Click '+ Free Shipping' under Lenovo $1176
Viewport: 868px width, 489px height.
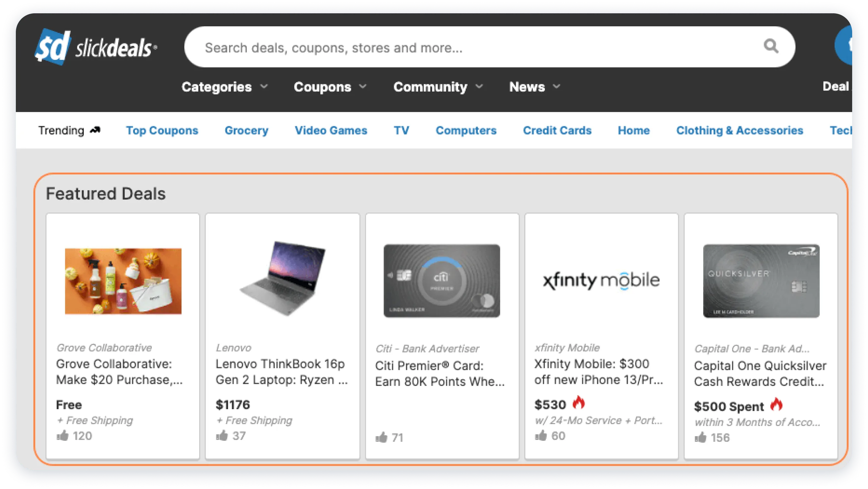(x=254, y=420)
